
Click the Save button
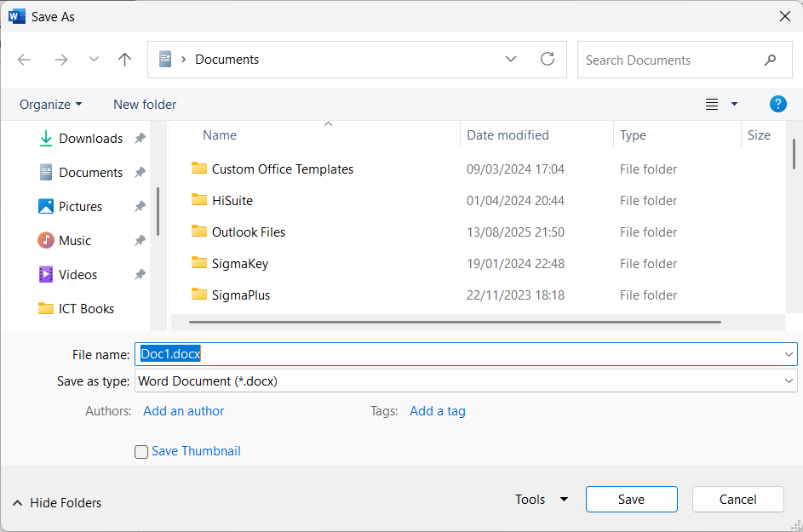(x=632, y=500)
